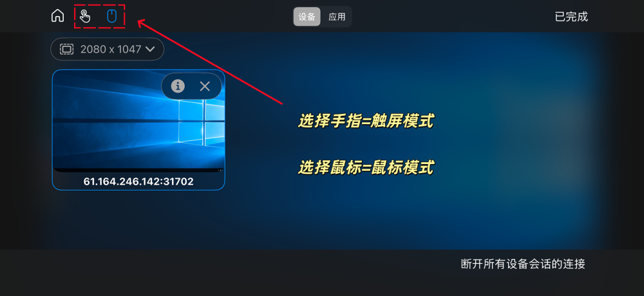Open session info via the i icon

(178, 86)
